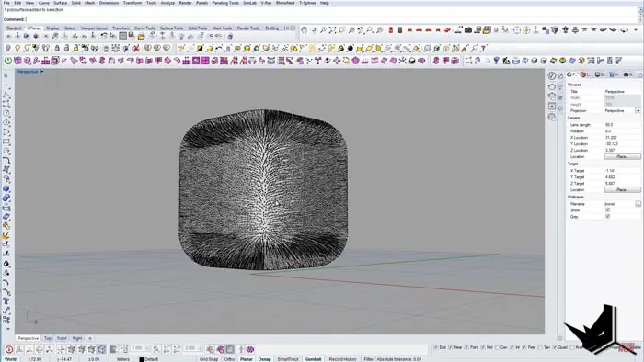
Task: Switch to the Front viewport tab
Action: tap(62, 338)
